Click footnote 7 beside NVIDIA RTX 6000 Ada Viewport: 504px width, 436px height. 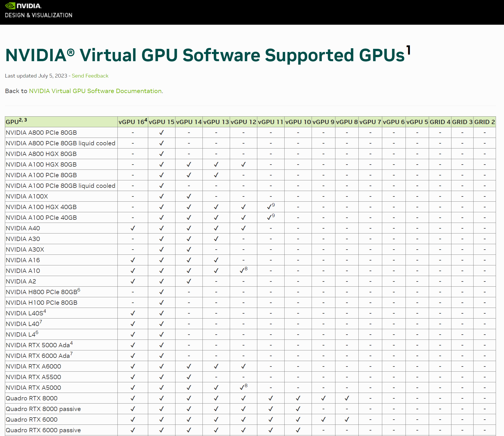click(x=71, y=353)
